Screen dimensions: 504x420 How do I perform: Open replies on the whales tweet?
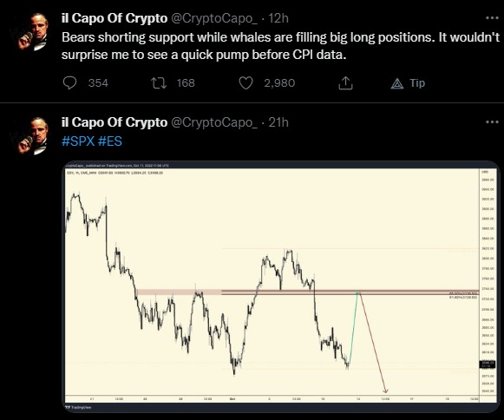(x=69, y=83)
